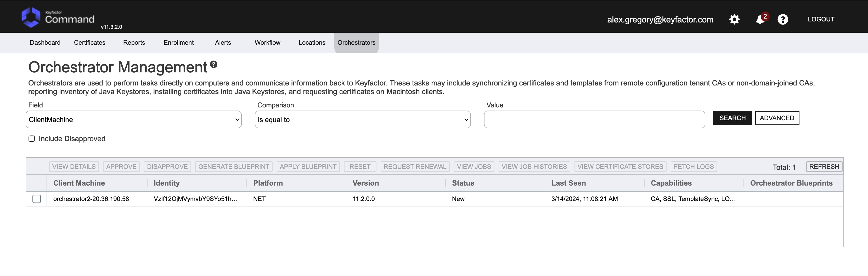This screenshot has width=868, height=276.
Task: Enable the Include Disapproved checkbox
Action: coord(32,139)
